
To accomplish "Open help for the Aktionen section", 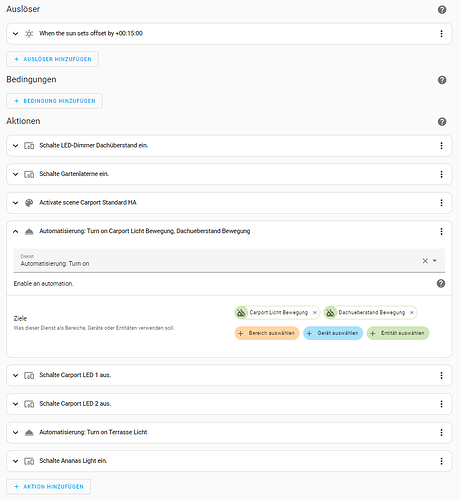I will [x=442, y=122].
